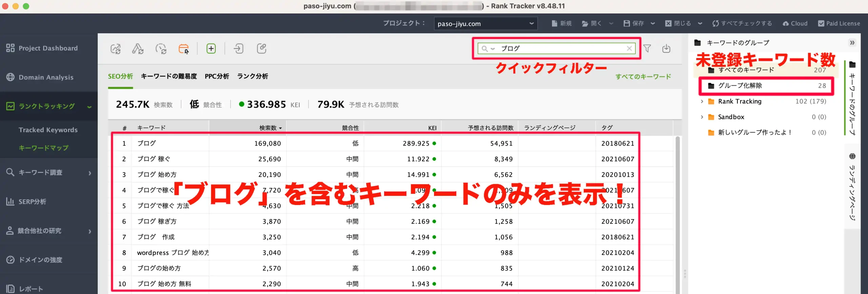
Task: Select Tracked Keywords submenu item
Action: [x=48, y=130]
